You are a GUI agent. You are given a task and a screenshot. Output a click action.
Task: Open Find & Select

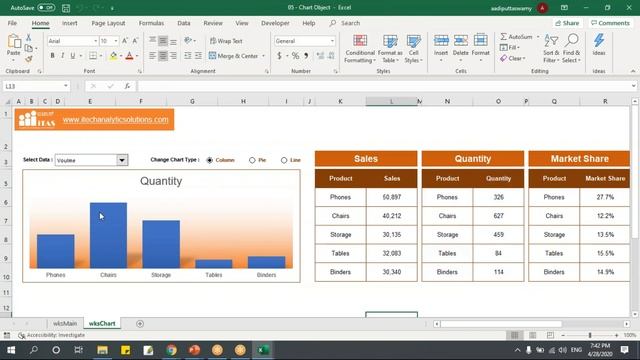pyautogui.click(x=571, y=49)
